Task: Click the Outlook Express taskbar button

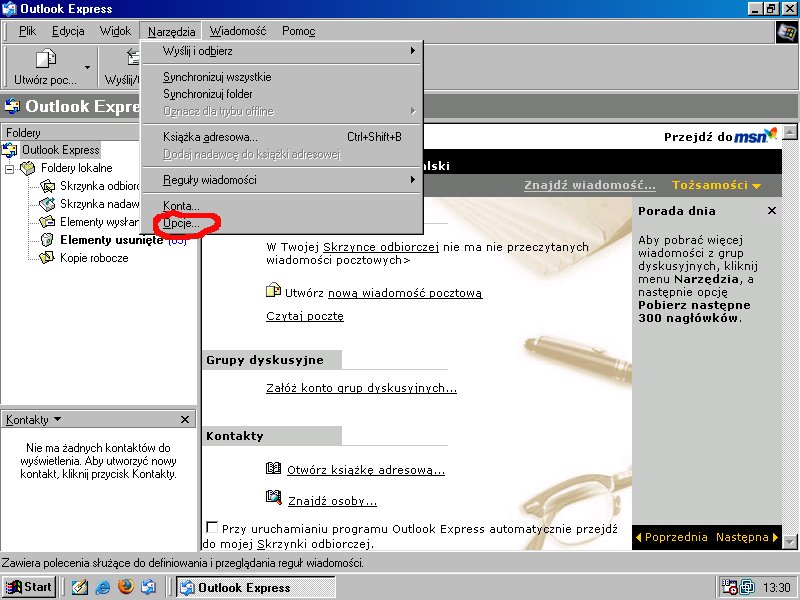Action: 256,587
